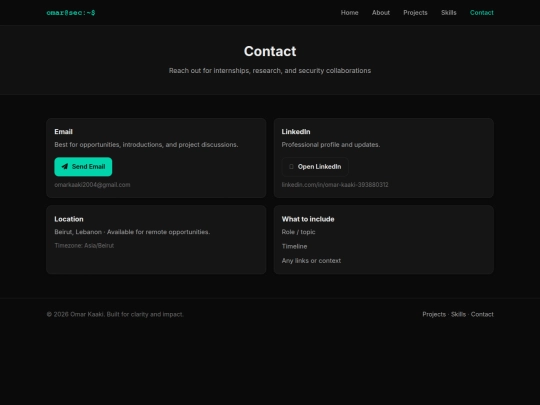This screenshot has width=540, height=405.
Task: Click the 'Timeline' list item
Action: click(x=294, y=246)
